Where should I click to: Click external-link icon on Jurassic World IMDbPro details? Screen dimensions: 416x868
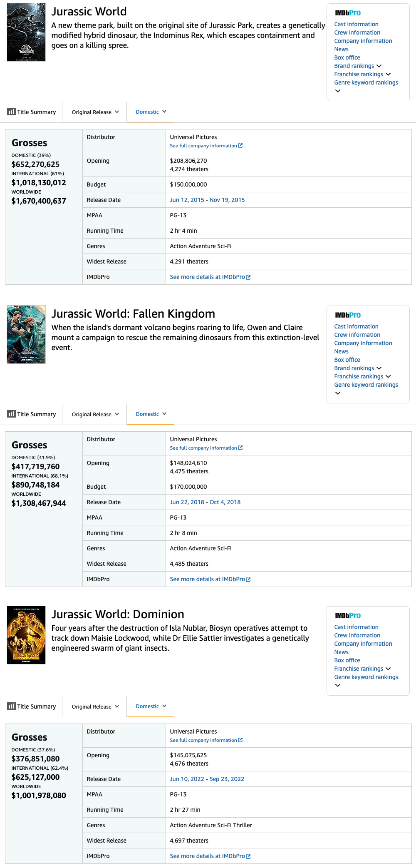pos(248,277)
